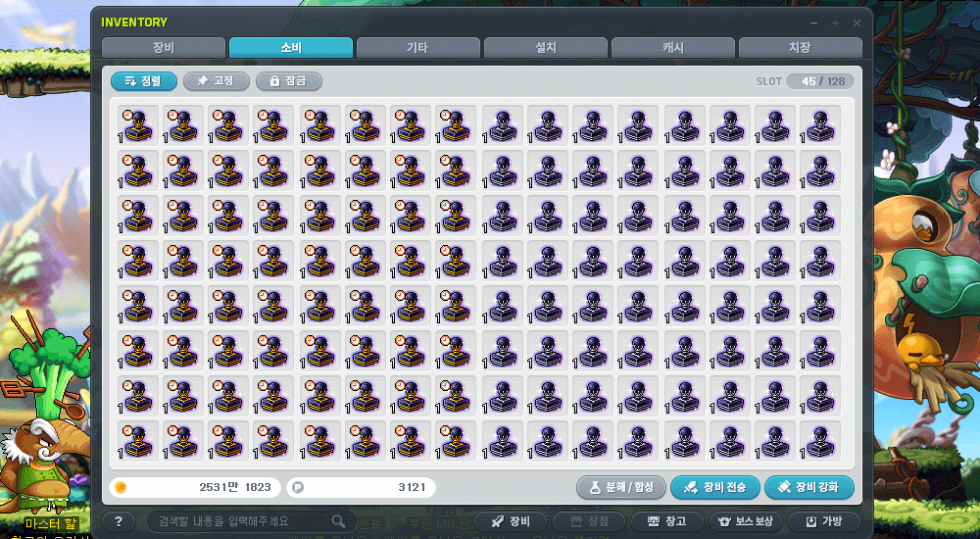Image resolution: width=980 pixels, height=539 pixels.
Task: Select skull item, bottom row last column
Action: 820,441
